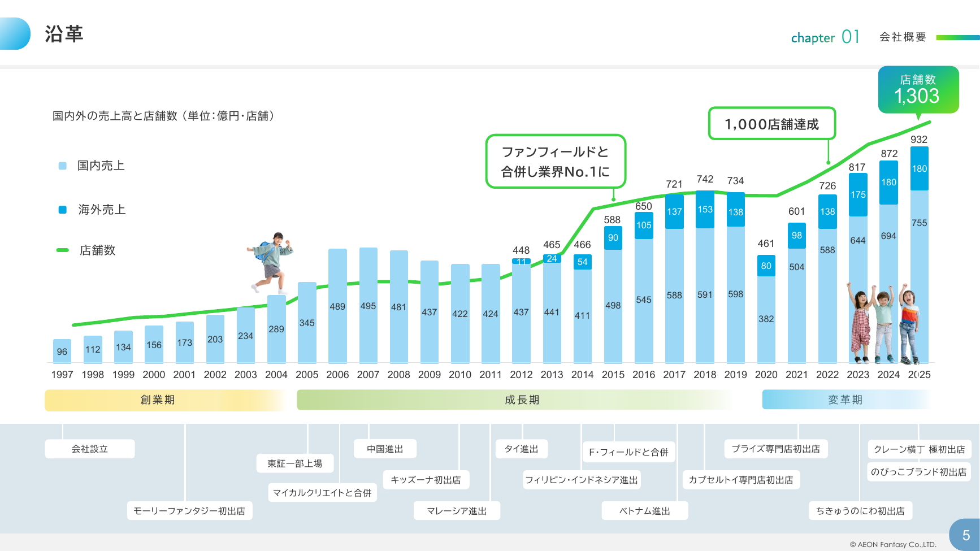Click the 国内売上 legend label
Viewport: 980px width, 551px height.
coord(101,166)
